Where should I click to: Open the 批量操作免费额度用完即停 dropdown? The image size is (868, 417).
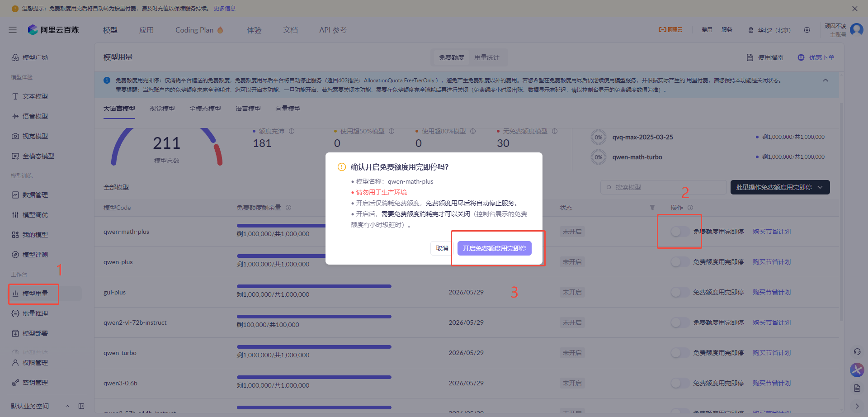pos(780,187)
